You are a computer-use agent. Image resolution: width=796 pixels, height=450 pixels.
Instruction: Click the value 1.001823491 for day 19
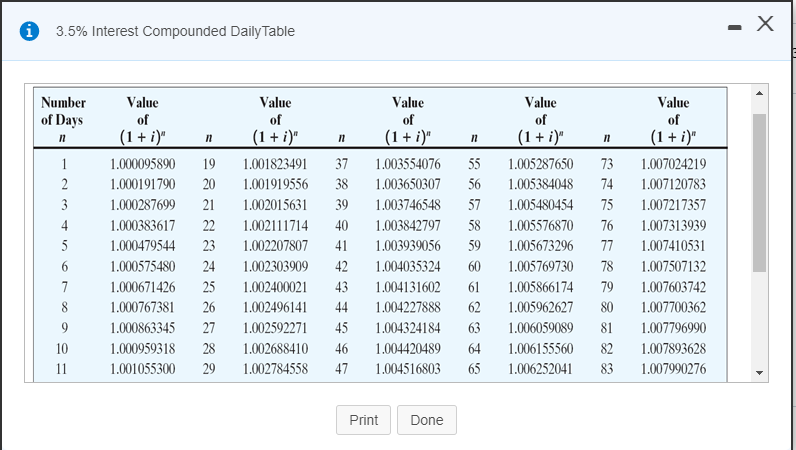pos(275,164)
